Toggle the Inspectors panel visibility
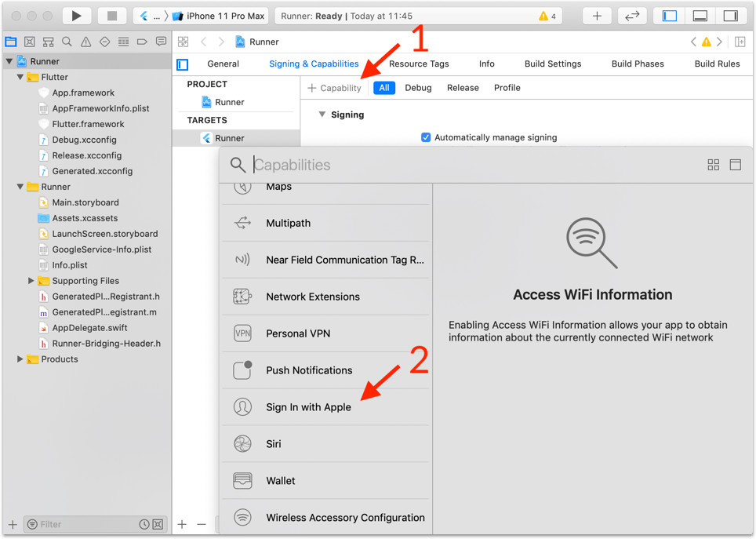Viewport: 756px width, 539px height. coord(731,16)
